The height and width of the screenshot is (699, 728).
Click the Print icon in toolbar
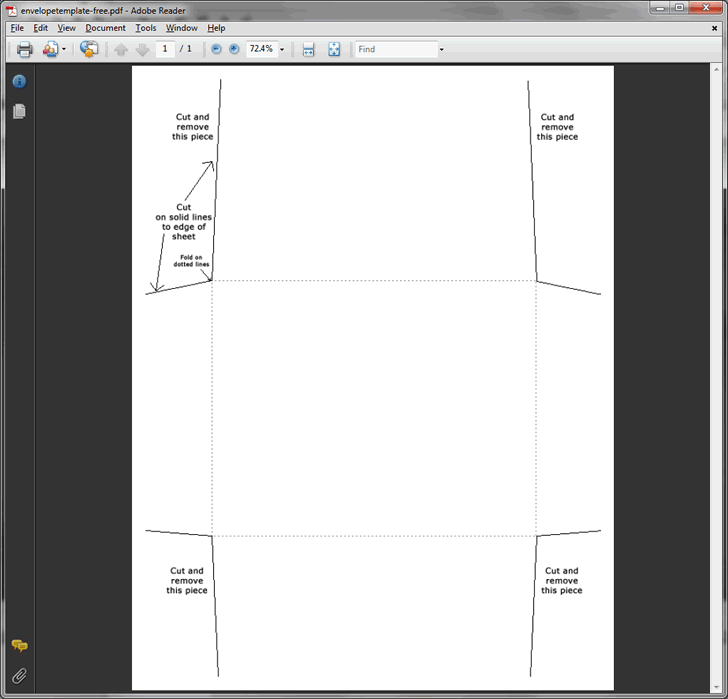tap(25, 49)
